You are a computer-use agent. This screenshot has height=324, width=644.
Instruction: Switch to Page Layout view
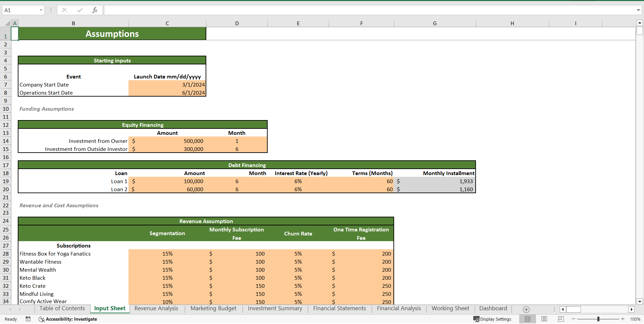tap(544, 319)
